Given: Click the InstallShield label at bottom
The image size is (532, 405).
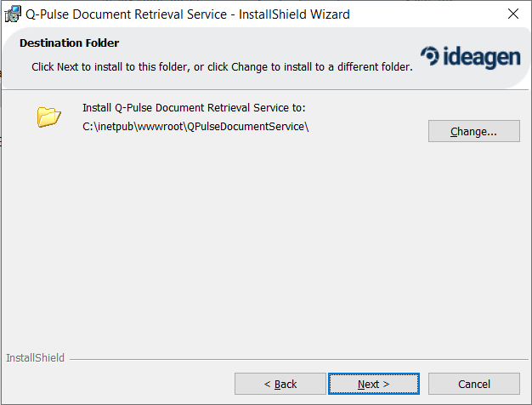Looking at the screenshot, I should (35, 357).
